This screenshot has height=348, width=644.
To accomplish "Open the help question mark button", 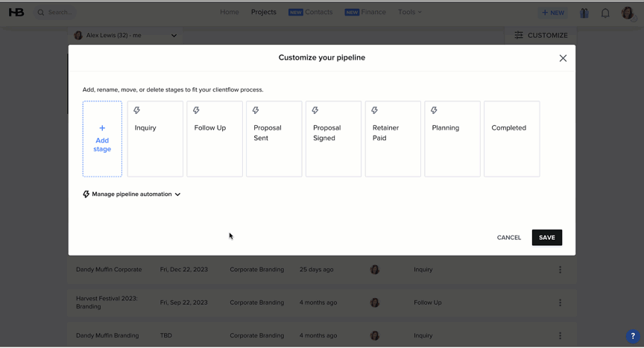I will (633, 336).
